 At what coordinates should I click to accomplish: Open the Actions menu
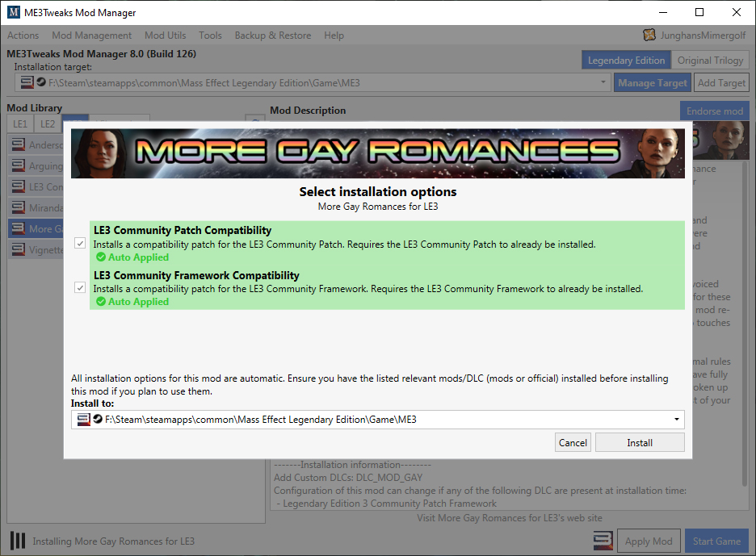23,36
